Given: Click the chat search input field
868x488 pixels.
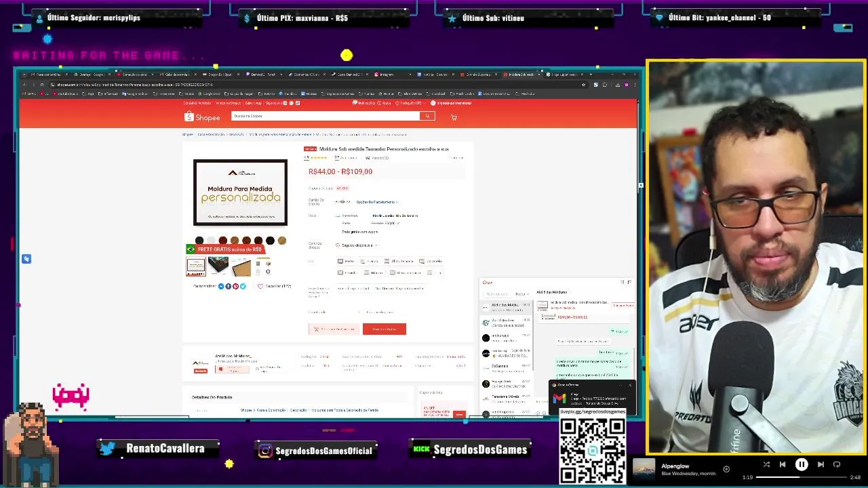Looking at the screenshot, I should [498, 294].
